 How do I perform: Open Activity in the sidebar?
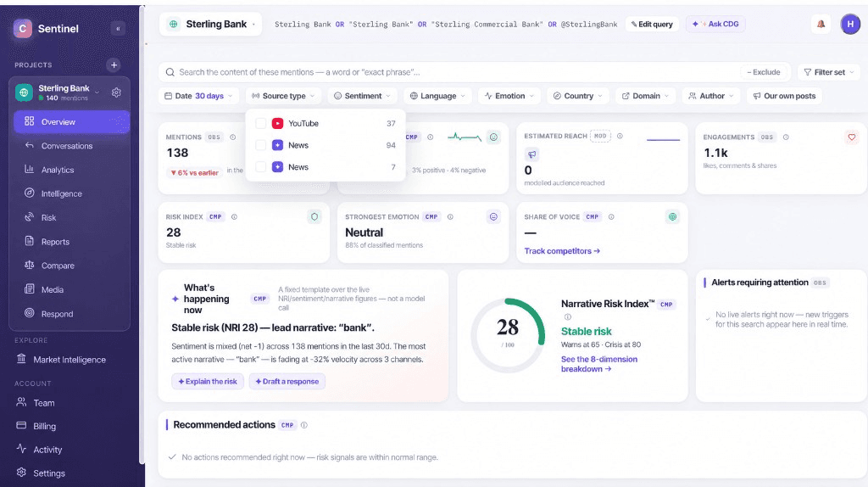(70, 450)
